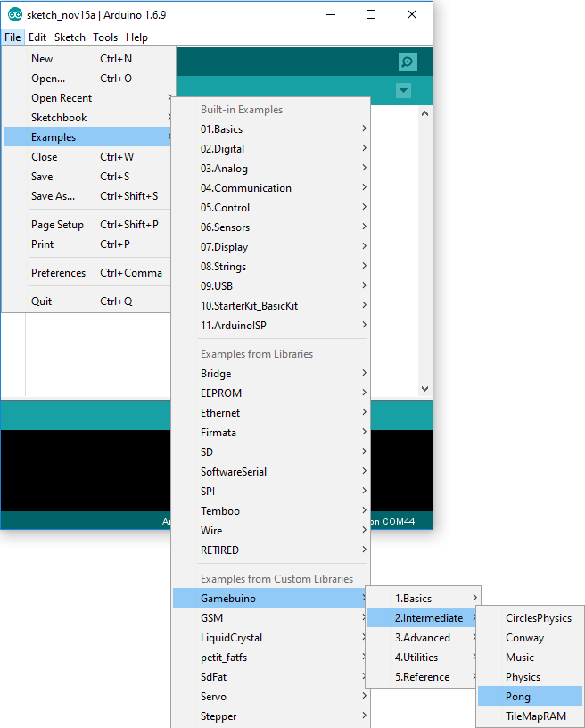This screenshot has height=728, width=585.
Task: Open the GSM library examples
Action: tap(271, 618)
